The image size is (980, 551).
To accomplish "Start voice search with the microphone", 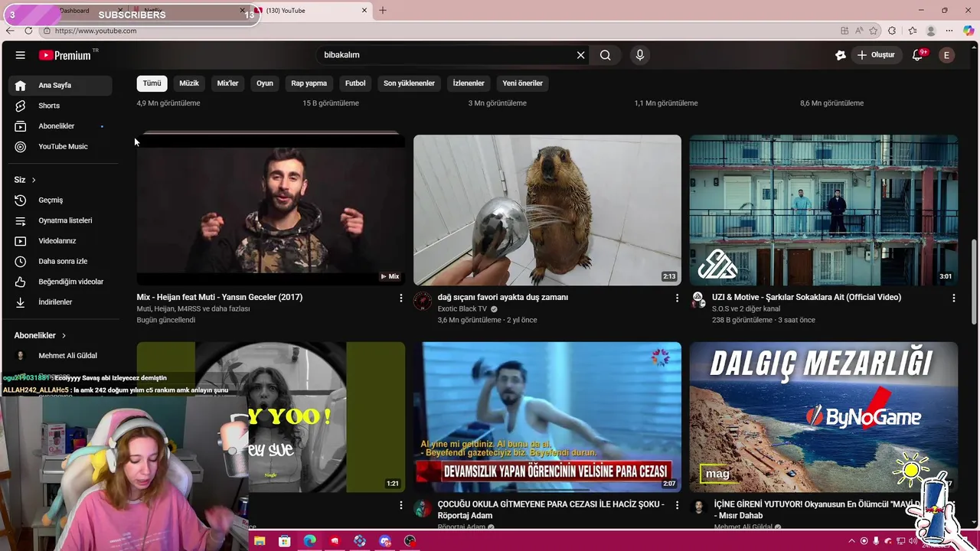I will (x=640, y=55).
